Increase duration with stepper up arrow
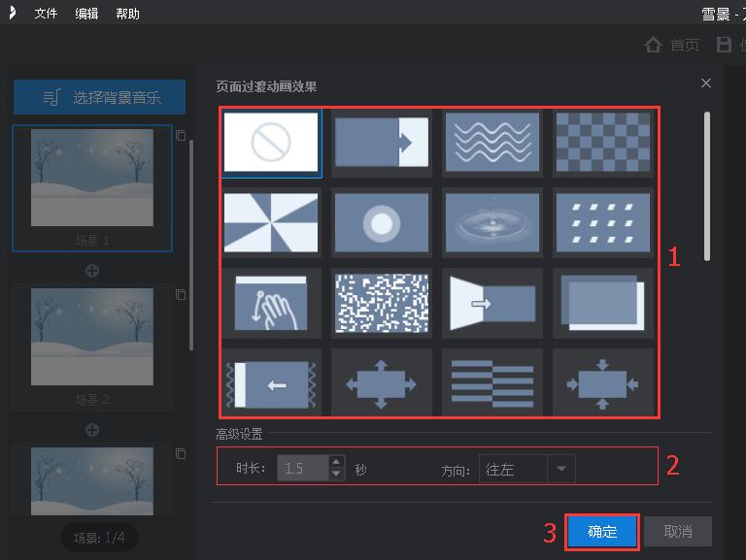The image size is (746, 560). point(336,463)
